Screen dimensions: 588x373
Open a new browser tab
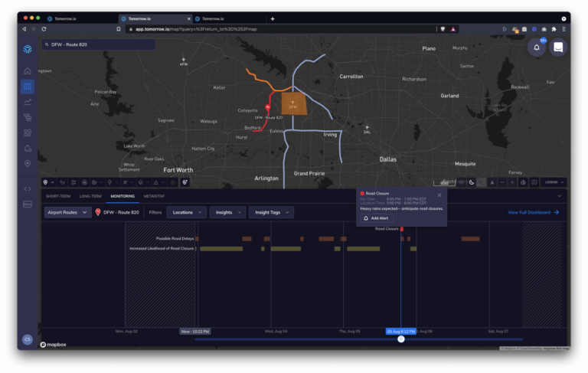pyautogui.click(x=273, y=18)
